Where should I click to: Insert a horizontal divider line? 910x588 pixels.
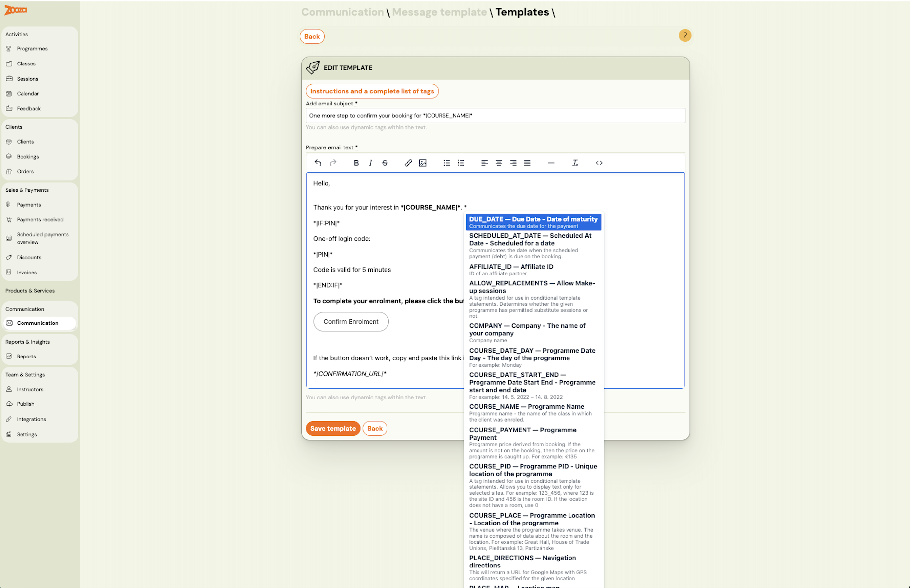(551, 163)
